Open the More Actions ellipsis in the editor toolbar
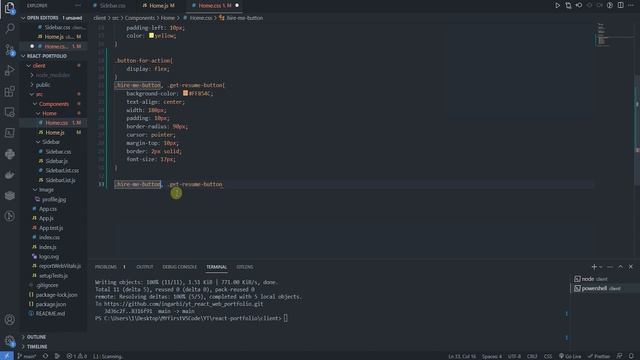The image size is (640, 360). tap(631, 5)
